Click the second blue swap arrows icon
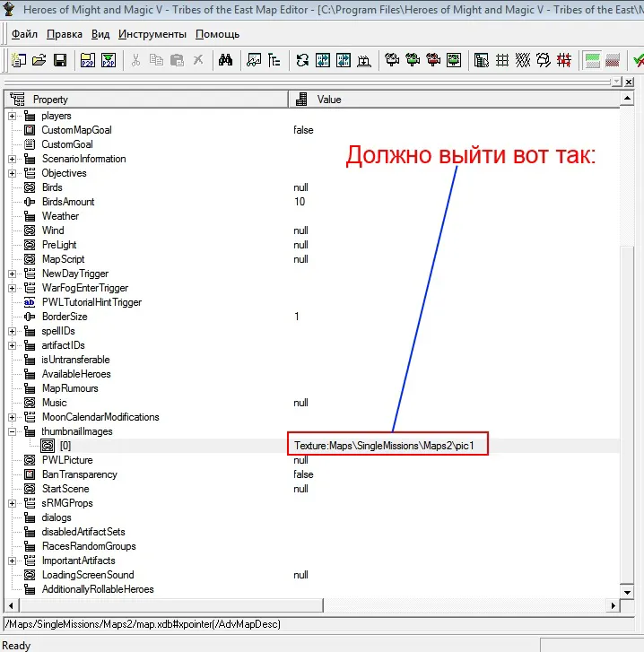Image resolution: width=644 pixels, height=652 pixels. (x=344, y=60)
